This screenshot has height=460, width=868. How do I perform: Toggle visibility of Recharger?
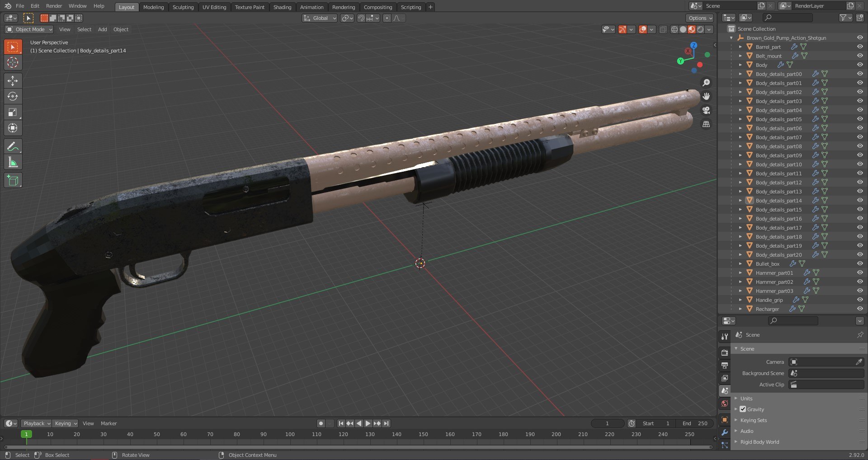click(x=860, y=309)
